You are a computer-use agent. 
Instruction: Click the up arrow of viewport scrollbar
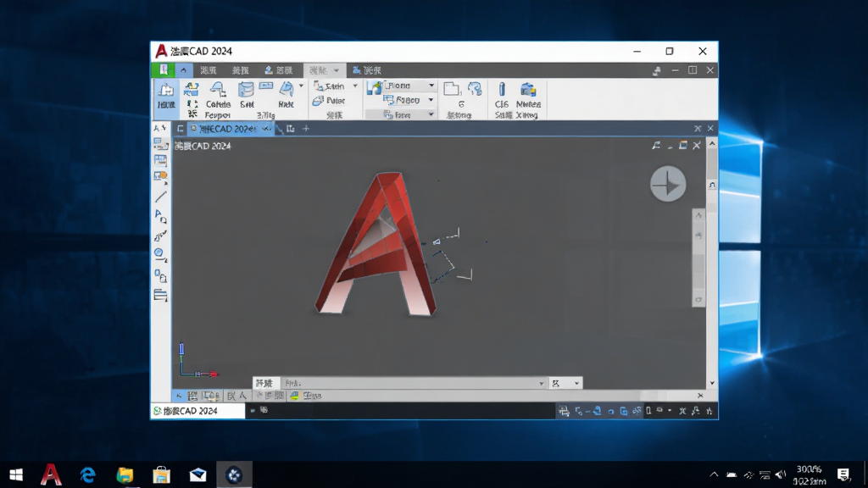tap(712, 143)
